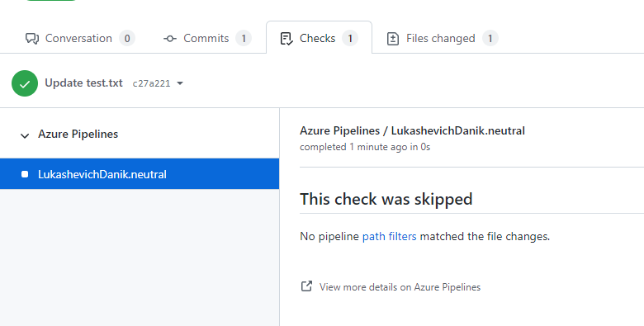This screenshot has height=326, width=644.
Task: Click the Azure Pipelines group label
Action: click(78, 135)
